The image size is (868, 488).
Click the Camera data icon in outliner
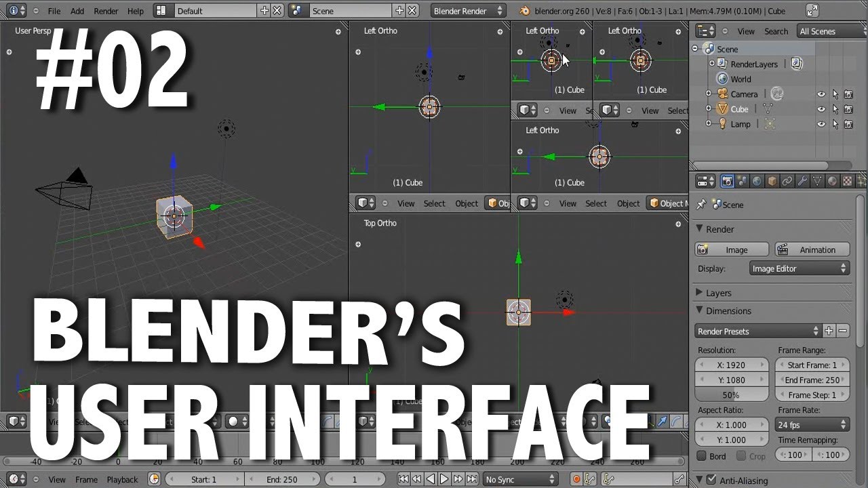point(777,94)
